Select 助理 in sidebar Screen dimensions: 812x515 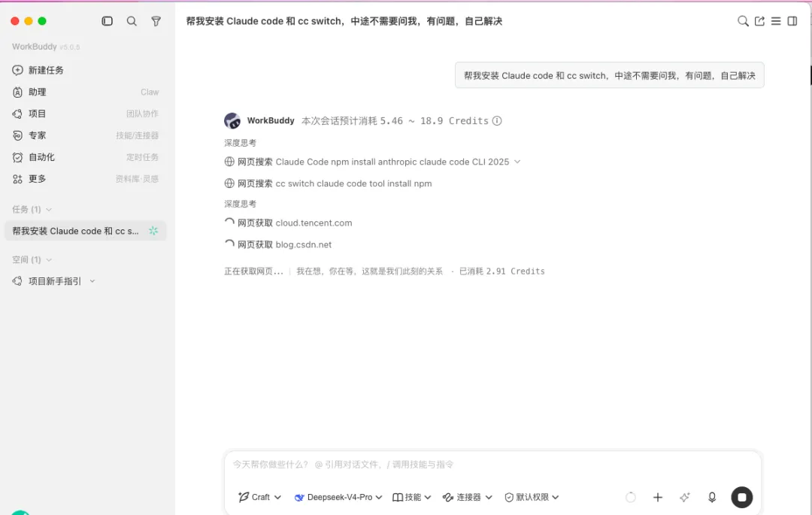[x=86, y=92]
